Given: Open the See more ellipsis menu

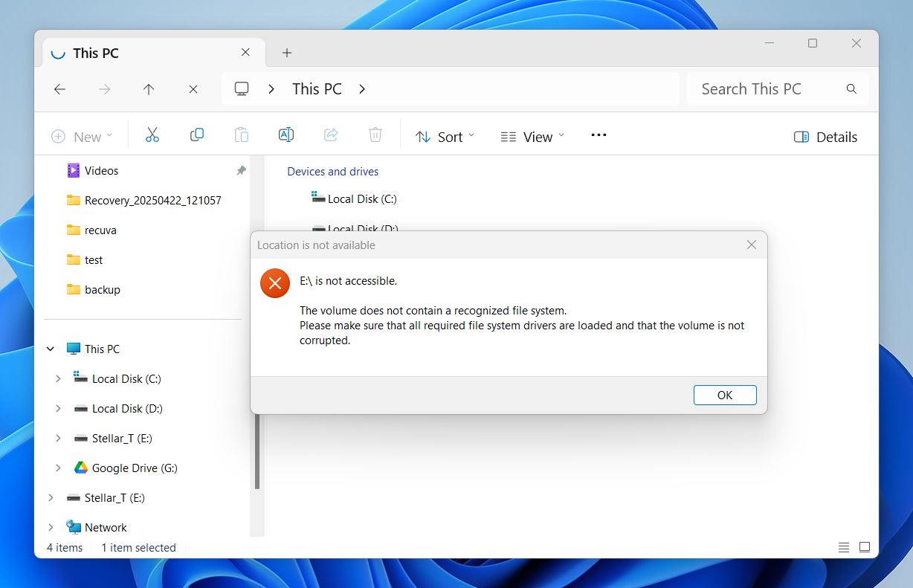Looking at the screenshot, I should point(599,135).
